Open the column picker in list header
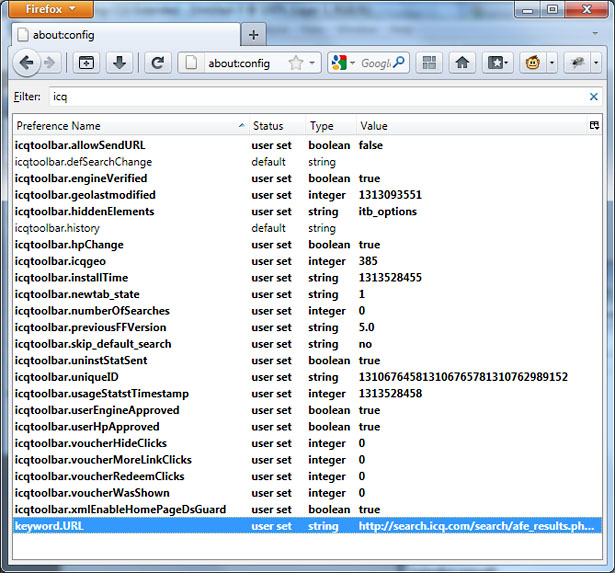The width and height of the screenshot is (615, 573). click(595, 126)
